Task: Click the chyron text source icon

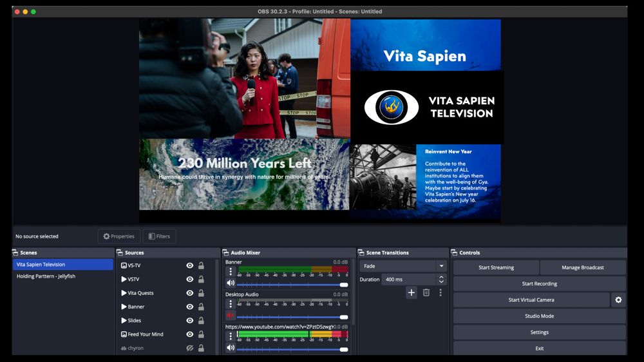Action: click(x=124, y=348)
